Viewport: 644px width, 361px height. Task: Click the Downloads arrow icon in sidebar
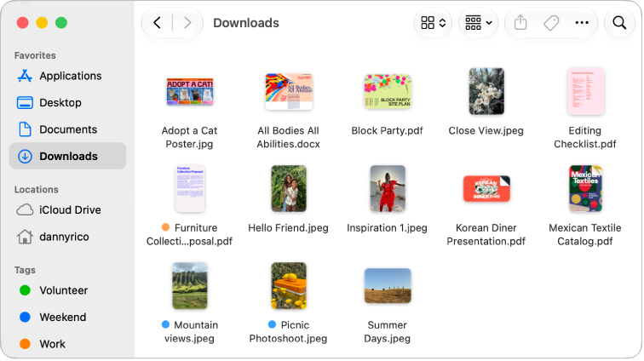tap(25, 156)
